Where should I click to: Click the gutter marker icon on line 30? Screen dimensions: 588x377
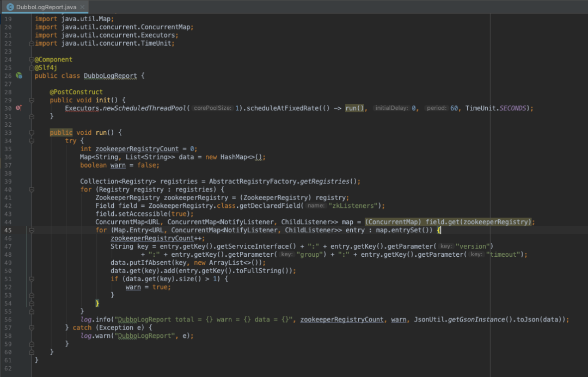pos(19,108)
